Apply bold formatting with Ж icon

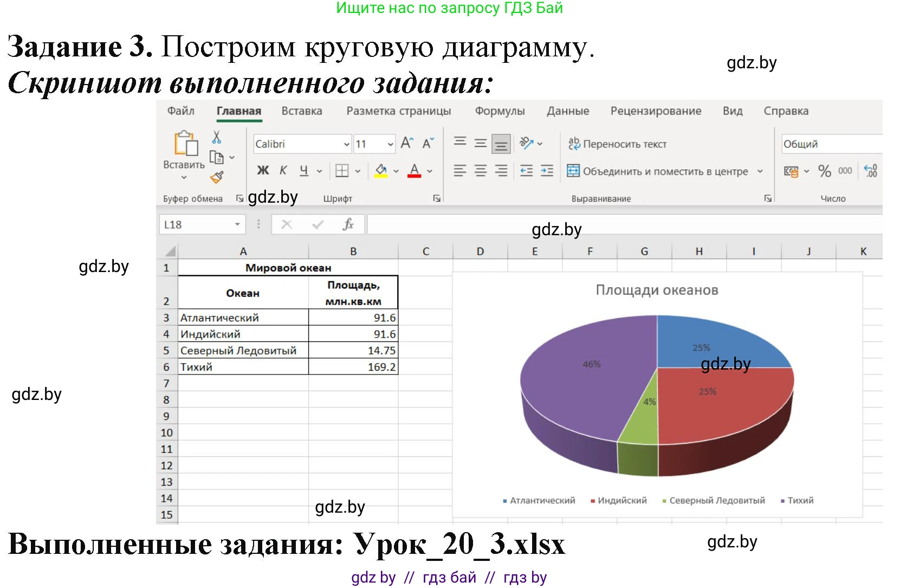click(x=263, y=170)
